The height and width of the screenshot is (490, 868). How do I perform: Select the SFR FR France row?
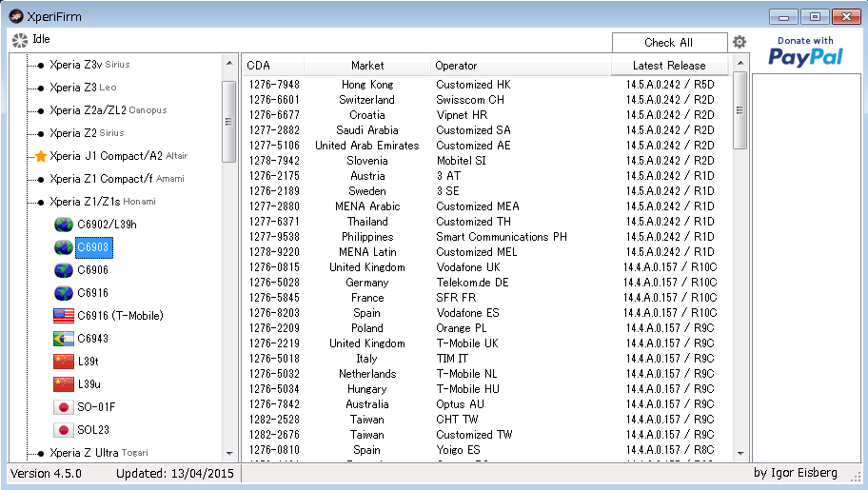pyautogui.click(x=487, y=298)
